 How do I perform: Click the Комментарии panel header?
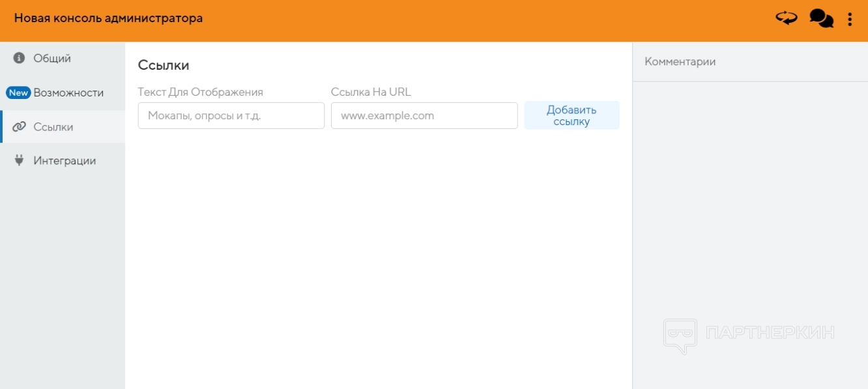680,61
